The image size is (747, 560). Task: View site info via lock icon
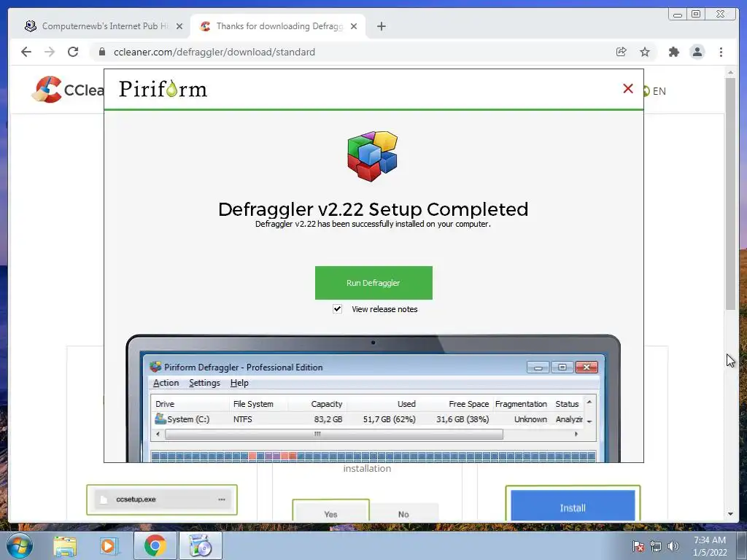[x=101, y=52]
